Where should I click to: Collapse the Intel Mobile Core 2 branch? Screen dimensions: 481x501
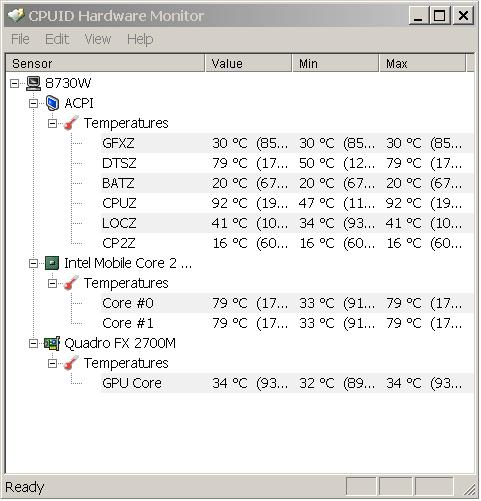click(x=33, y=263)
